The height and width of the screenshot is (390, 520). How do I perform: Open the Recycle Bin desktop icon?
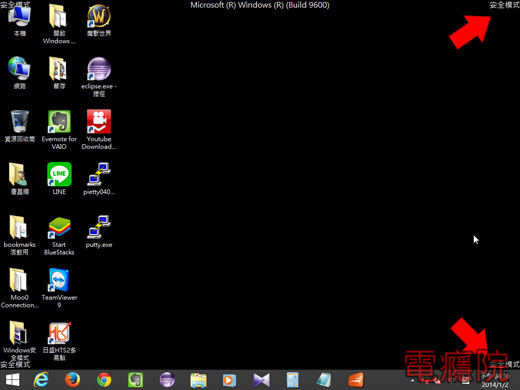coord(20,126)
